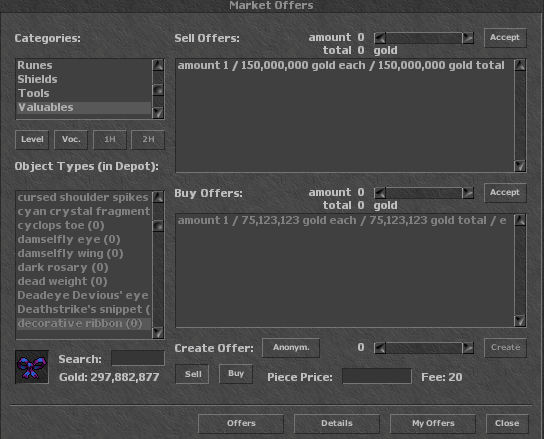Click the decorative ribbon item icon
This screenshot has width=544, height=439.
(x=32, y=367)
